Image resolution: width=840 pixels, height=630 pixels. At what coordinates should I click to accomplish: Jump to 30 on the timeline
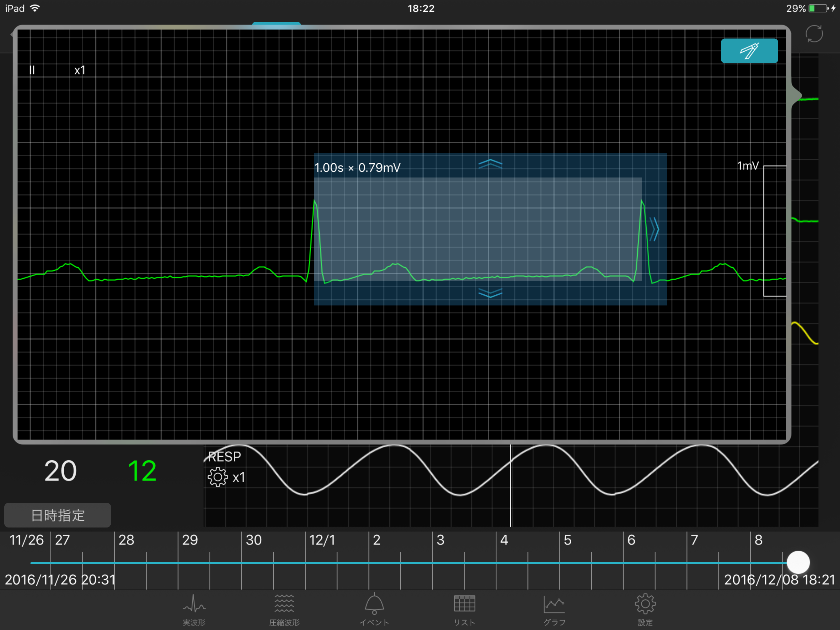(254, 540)
